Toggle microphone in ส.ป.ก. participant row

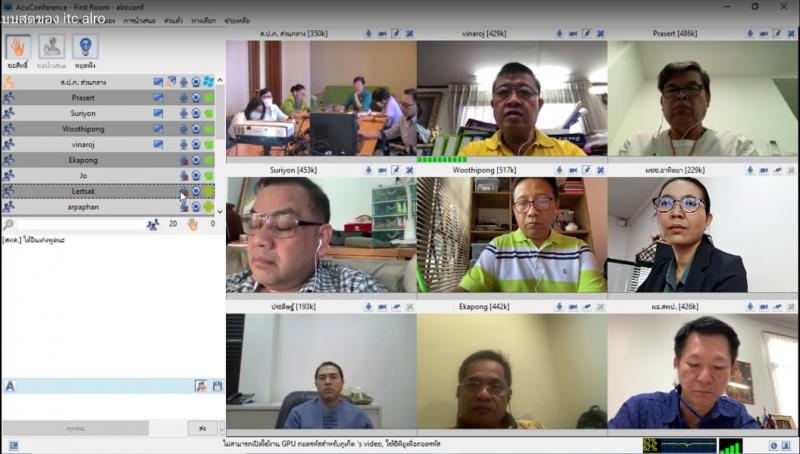click(x=184, y=82)
